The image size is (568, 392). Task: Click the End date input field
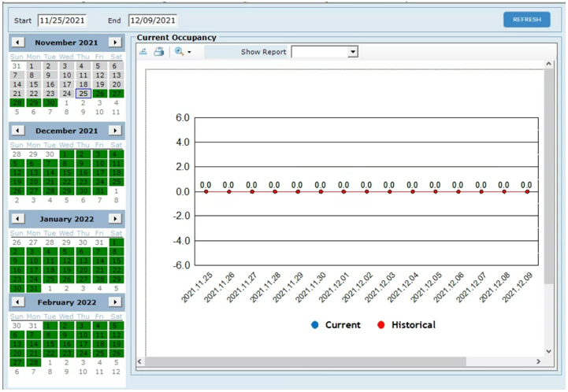[x=153, y=20]
